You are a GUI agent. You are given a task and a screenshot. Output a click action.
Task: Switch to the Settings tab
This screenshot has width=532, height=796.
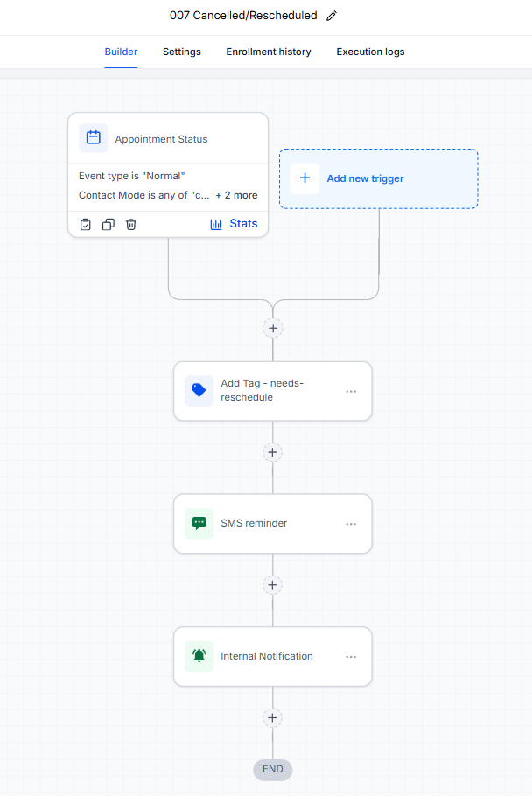182,52
